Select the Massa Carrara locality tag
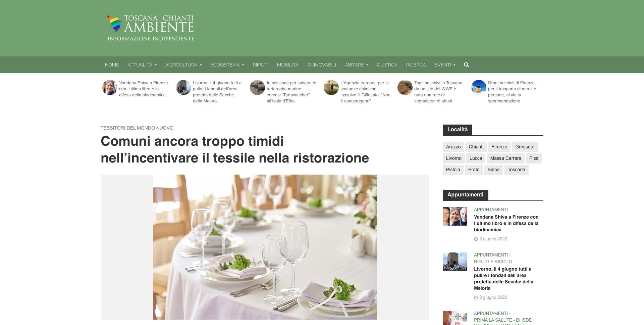 point(505,158)
